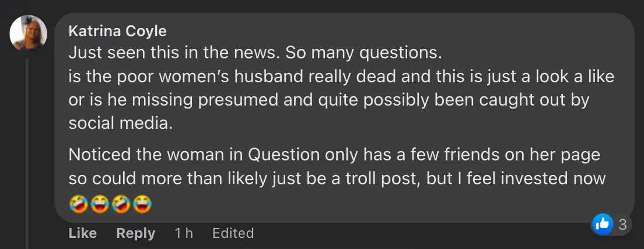Open Katrina Coyle's profile picture

pos(28,33)
